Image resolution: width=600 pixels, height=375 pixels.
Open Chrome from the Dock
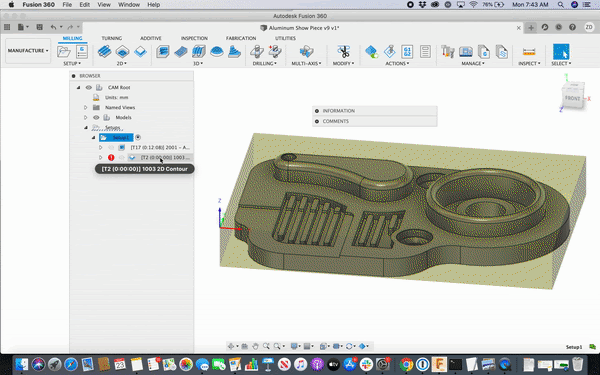coord(406,364)
